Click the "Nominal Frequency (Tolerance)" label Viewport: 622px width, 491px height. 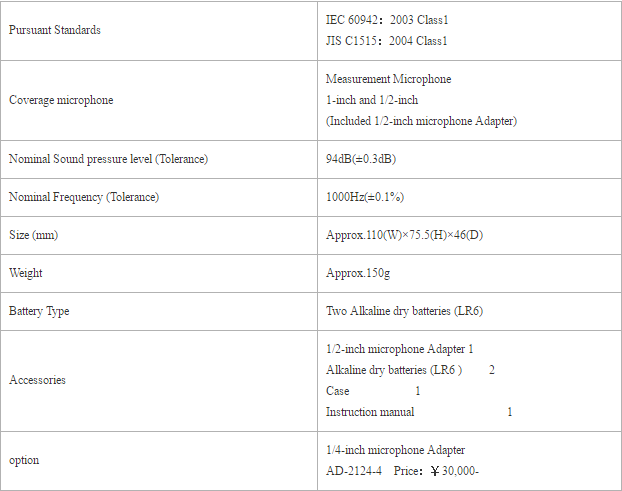pyautogui.click(x=83, y=197)
